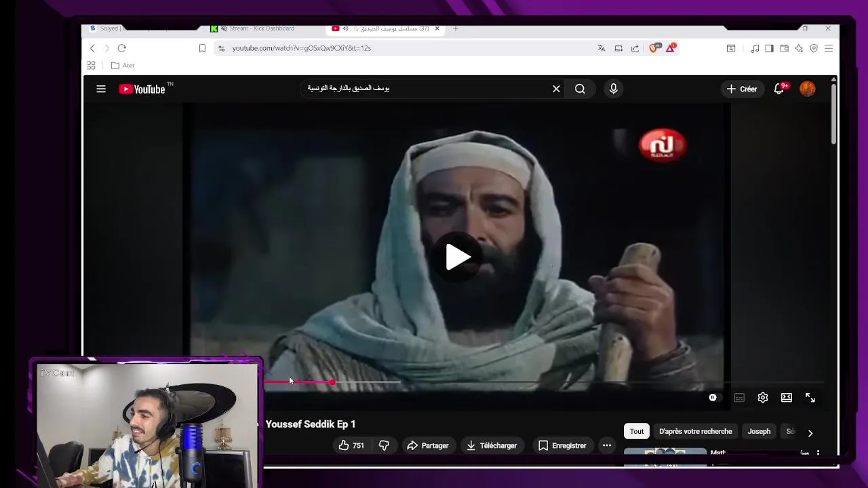Mute the YouTube tab audio icon

(x=345, y=28)
